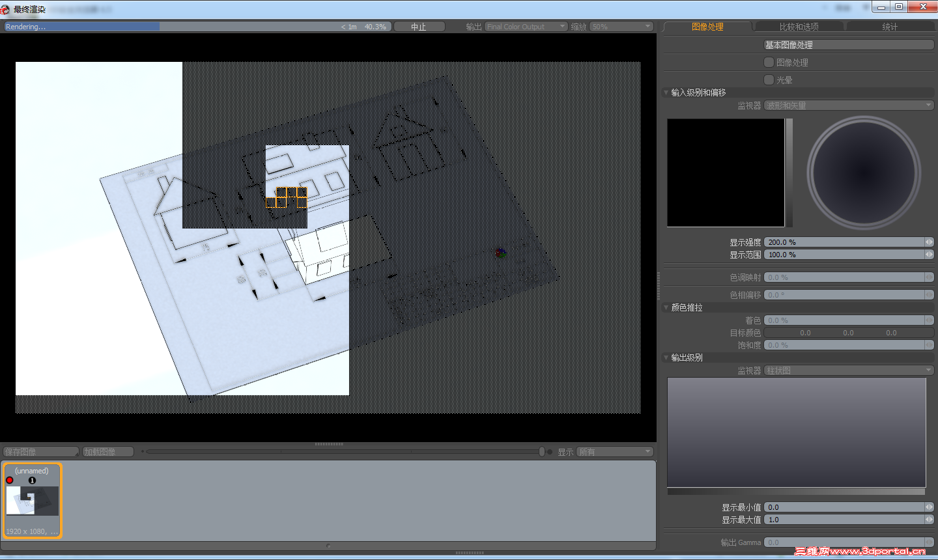Open the 输出 Final Color Output dropdown
Viewport: 938px width, 560px height.
click(526, 27)
